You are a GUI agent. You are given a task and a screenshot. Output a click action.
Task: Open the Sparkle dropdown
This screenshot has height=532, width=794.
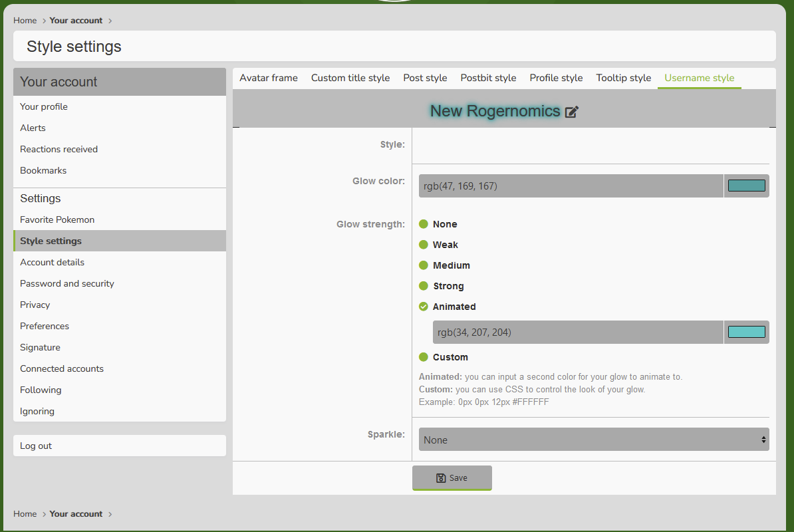pyautogui.click(x=593, y=440)
